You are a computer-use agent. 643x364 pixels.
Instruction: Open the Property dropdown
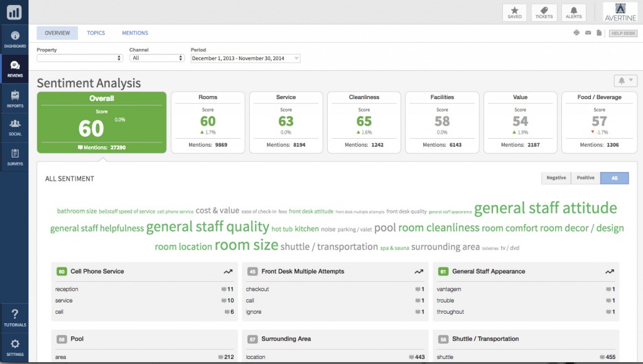[x=80, y=58]
